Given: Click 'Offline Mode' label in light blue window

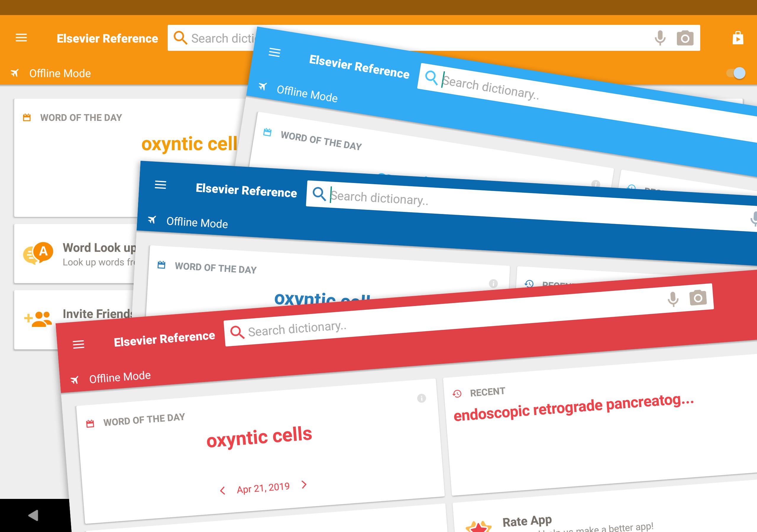Looking at the screenshot, I should coord(307,94).
